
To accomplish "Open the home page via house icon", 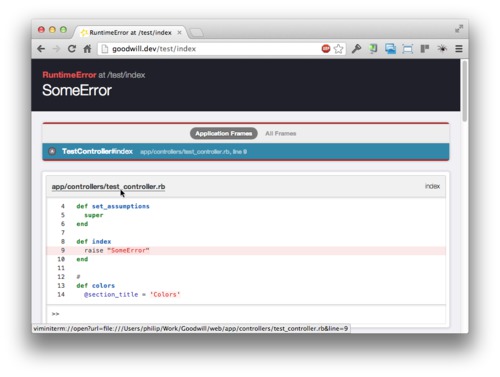I will 87,49.
